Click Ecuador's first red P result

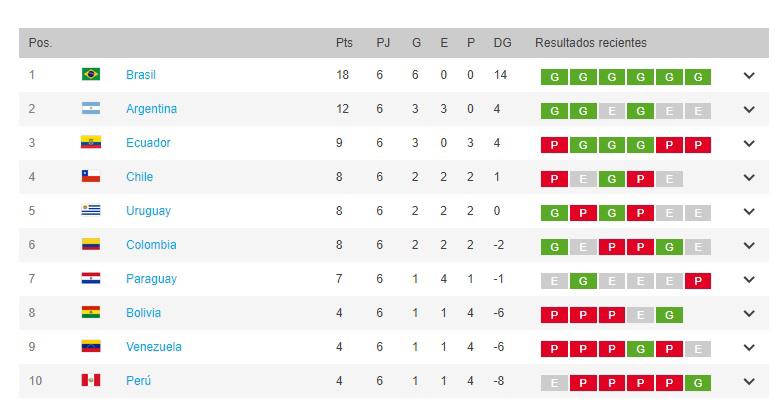pos(554,145)
